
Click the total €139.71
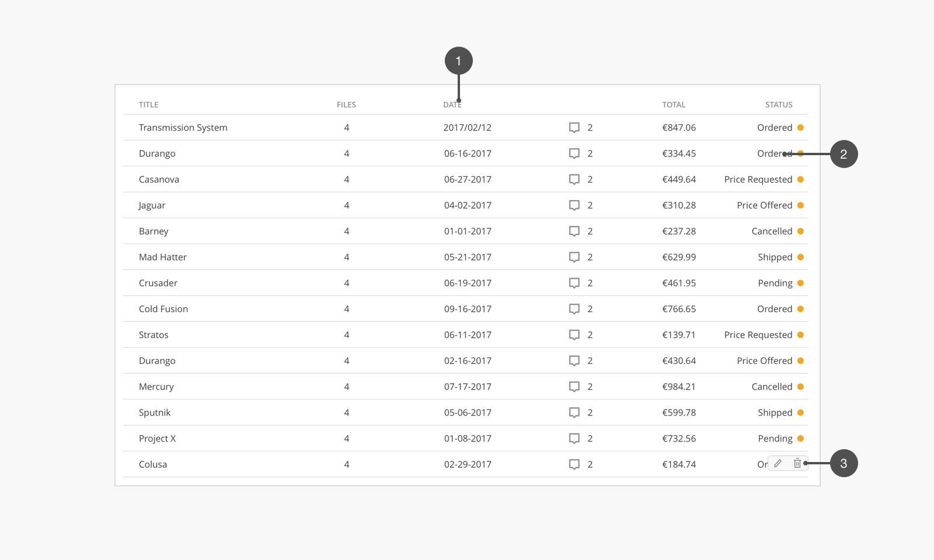[x=679, y=335]
